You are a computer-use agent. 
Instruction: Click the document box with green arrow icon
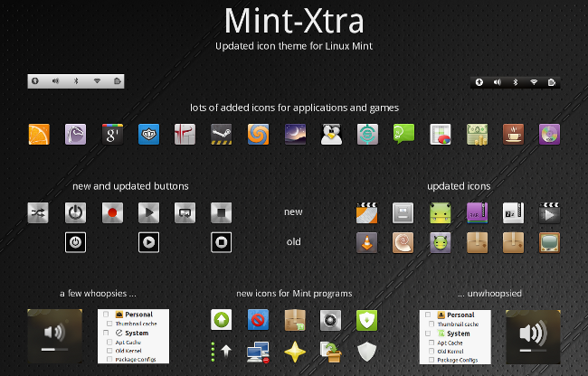click(330, 352)
